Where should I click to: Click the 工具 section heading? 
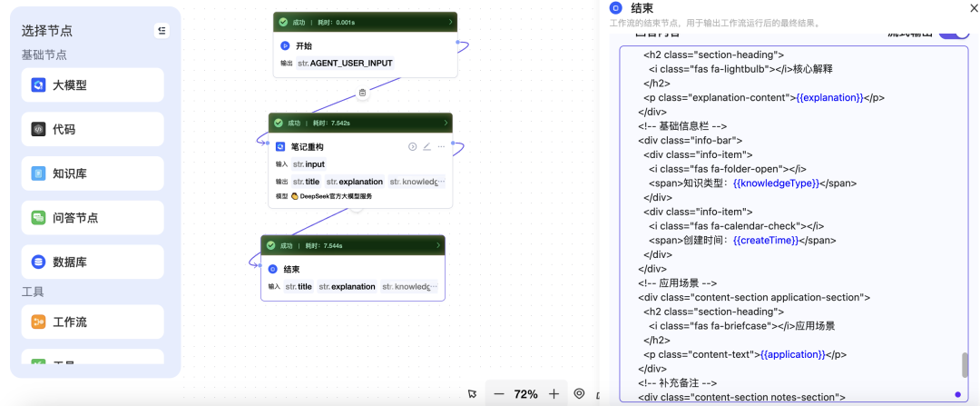coord(33,292)
